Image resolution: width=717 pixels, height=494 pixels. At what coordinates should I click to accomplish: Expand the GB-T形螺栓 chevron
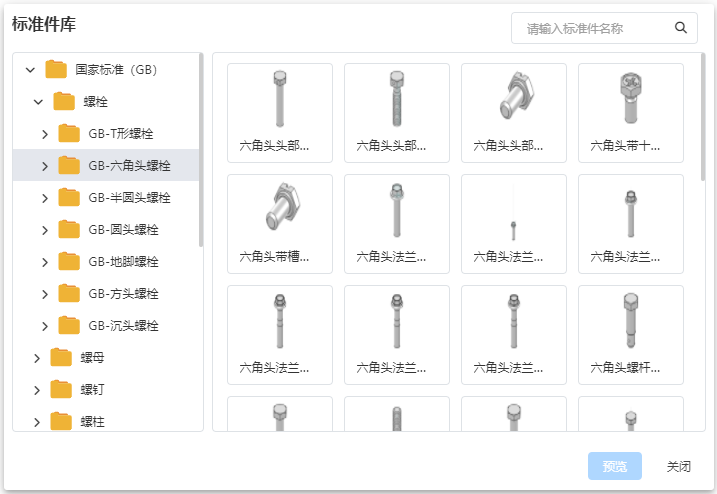pos(44,134)
